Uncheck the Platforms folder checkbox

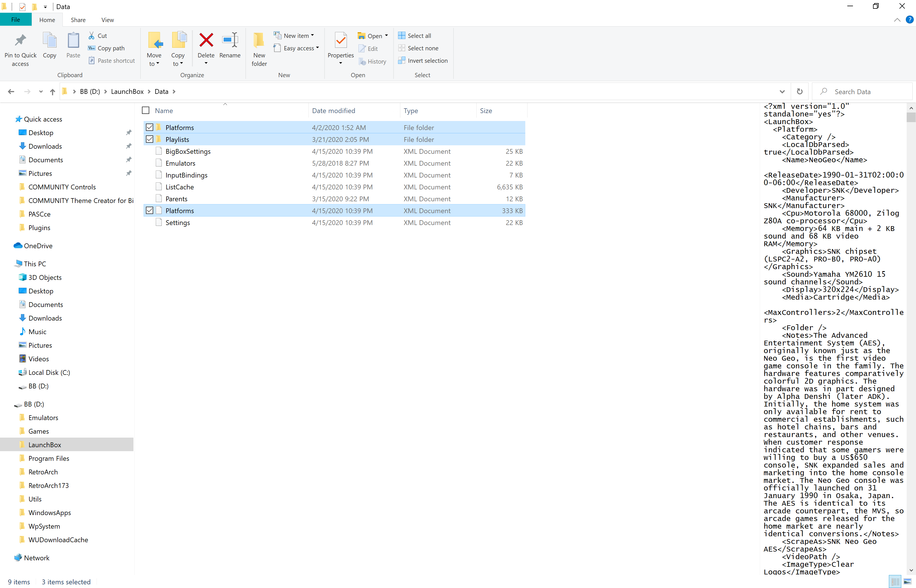pos(150,127)
